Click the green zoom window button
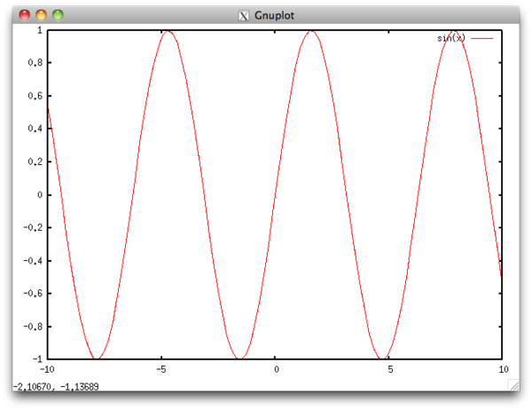The height and width of the screenshot is (410, 532). (58, 15)
